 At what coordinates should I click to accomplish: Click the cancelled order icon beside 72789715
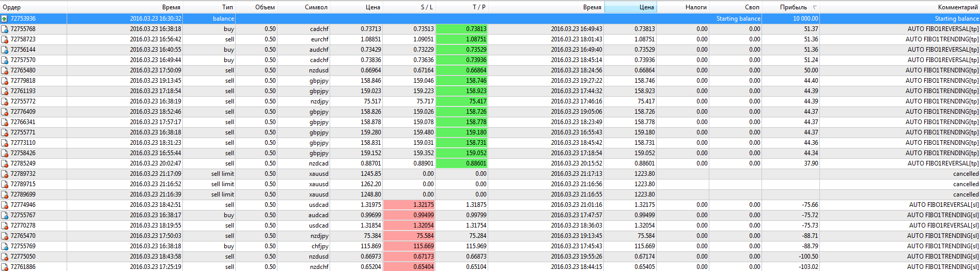pyautogui.click(x=5, y=184)
